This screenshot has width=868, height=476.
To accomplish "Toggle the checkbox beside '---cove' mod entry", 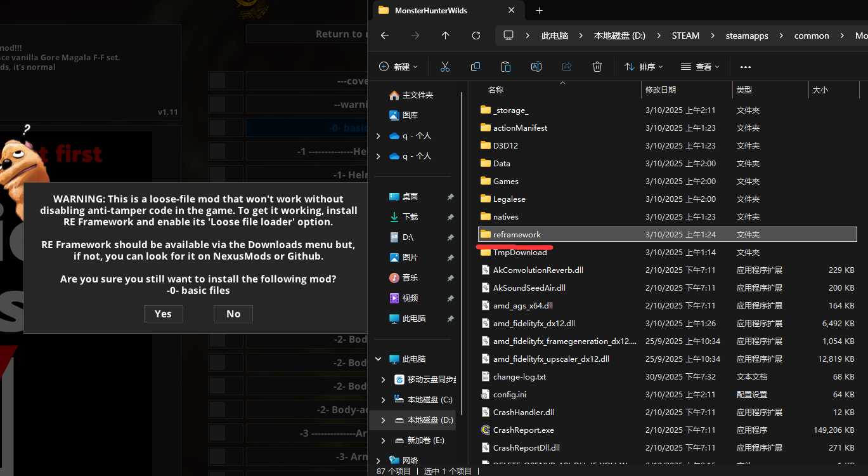I will point(217,81).
